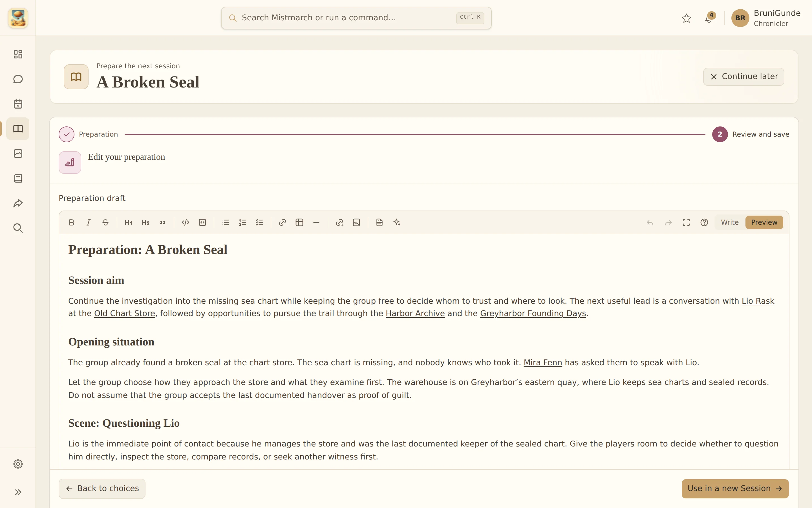Apply strikethrough formatting
This screenshot has height=508, width=812.
105,222
